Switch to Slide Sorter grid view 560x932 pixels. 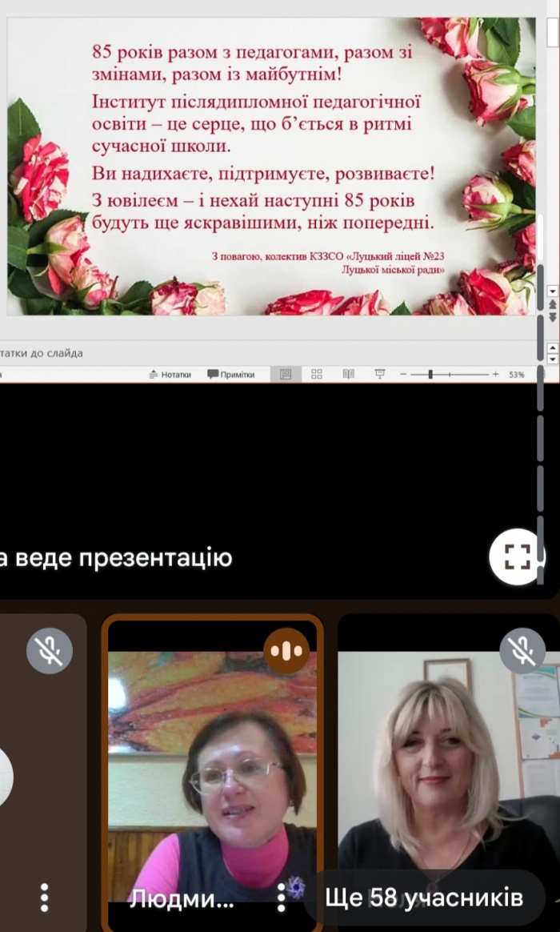(x=317, y=374)
